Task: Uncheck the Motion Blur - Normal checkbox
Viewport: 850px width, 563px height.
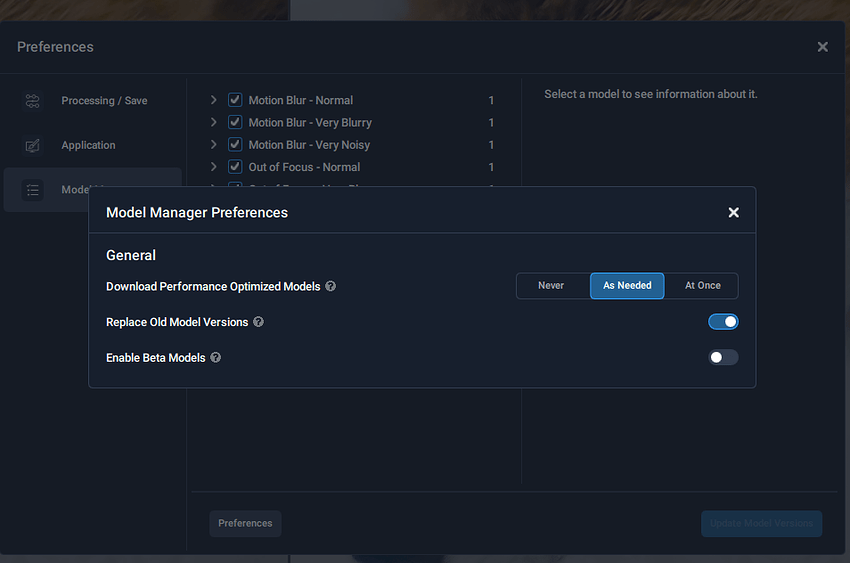Action: pos(235,100)
